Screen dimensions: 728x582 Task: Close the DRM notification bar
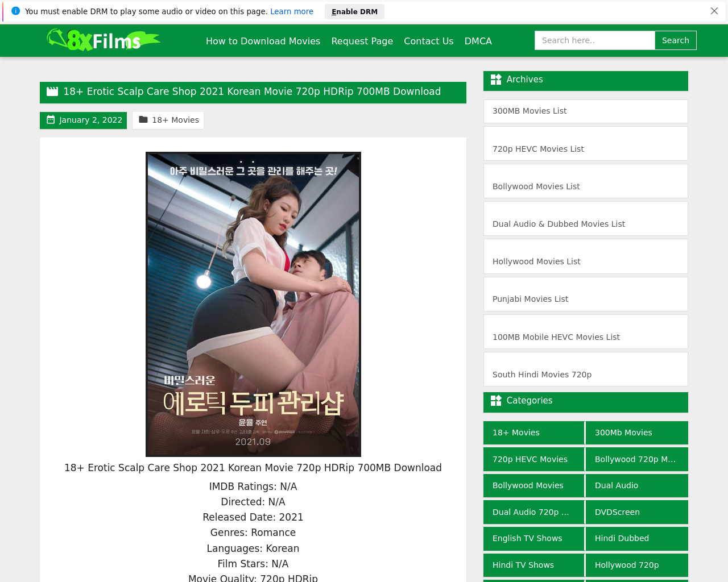coord(714,11)
